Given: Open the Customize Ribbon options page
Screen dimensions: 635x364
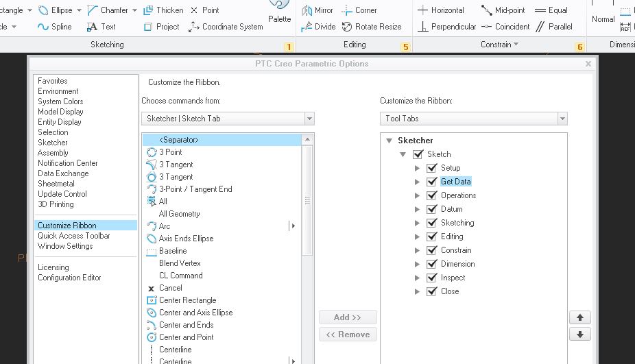Looking at the screenshot, I should tap(86, 225).
